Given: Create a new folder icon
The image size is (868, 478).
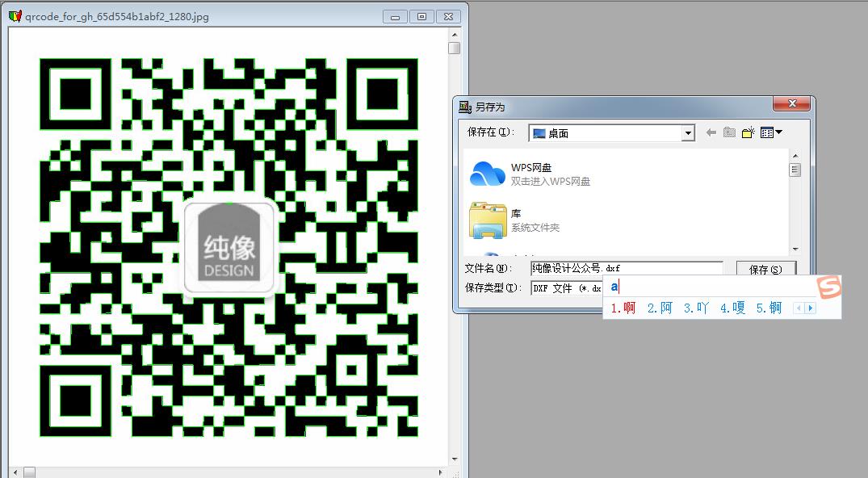Looking at the screenshot, I should coord(748,132).
